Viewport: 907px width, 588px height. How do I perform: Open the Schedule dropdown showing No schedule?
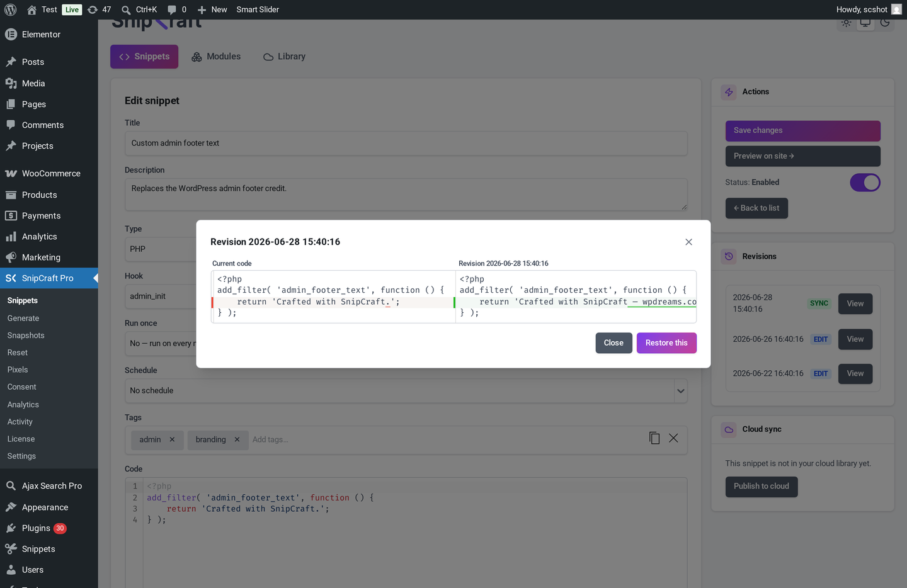[x=406, y=391]
